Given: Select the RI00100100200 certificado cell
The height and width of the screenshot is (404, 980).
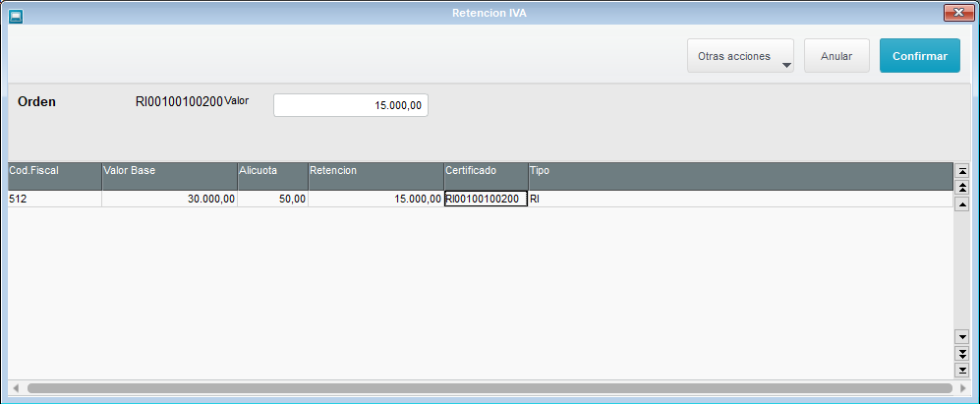Looking at the screenshot, I should point(487,199).
